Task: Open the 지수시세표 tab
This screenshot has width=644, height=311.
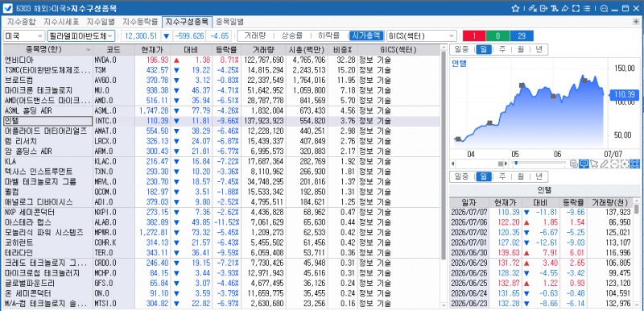Action: point(61,22)
